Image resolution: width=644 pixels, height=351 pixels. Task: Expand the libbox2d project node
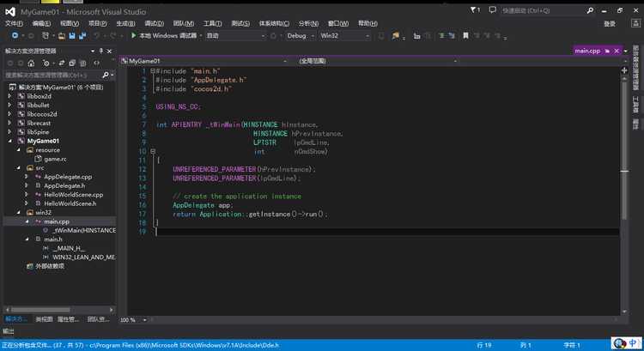click(x=9, y=96)
